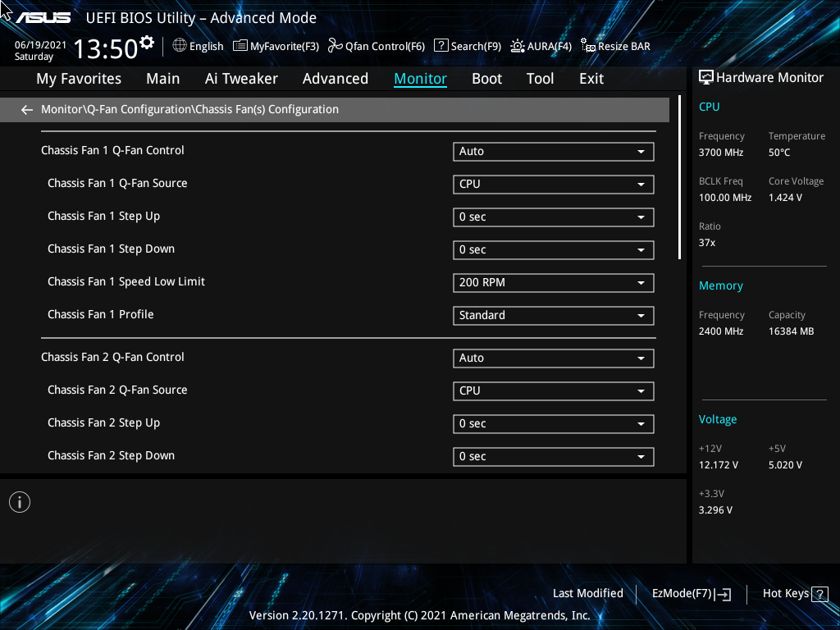Set Chassis Fan 1 Q-Fan Control option
This screenshot has width=840, height=630.
[553, 151]
